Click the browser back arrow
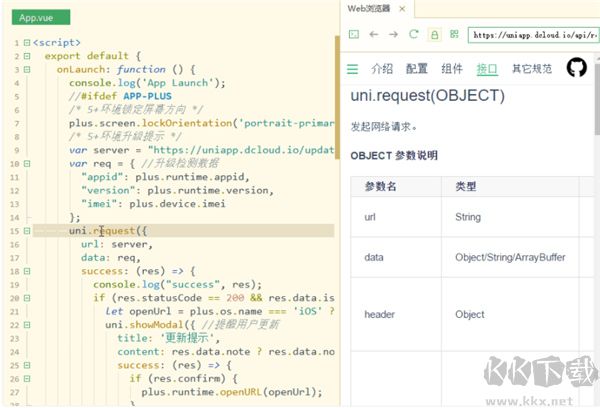This screenshot has height=408, width=600. tap(374, 34)
